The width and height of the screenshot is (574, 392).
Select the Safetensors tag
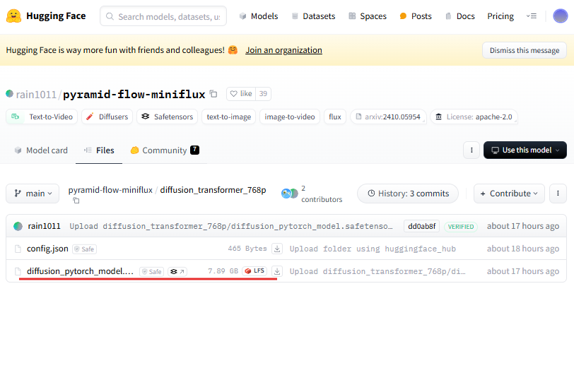click(168, 117)
